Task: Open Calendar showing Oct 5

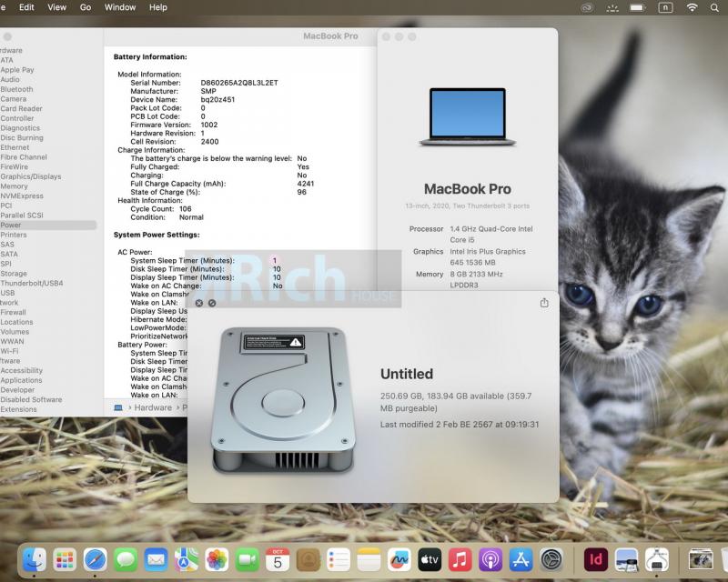Action: 278,560
